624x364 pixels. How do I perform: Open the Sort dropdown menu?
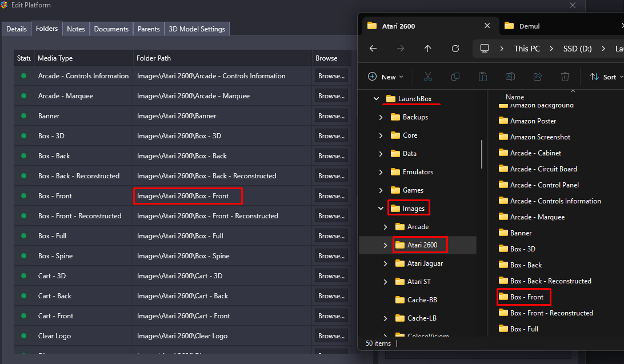click(x=606, y=77)
